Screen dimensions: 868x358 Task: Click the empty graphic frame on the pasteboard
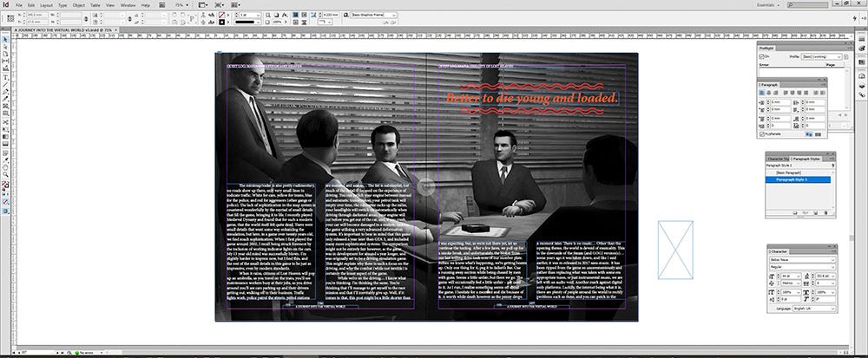675,250
